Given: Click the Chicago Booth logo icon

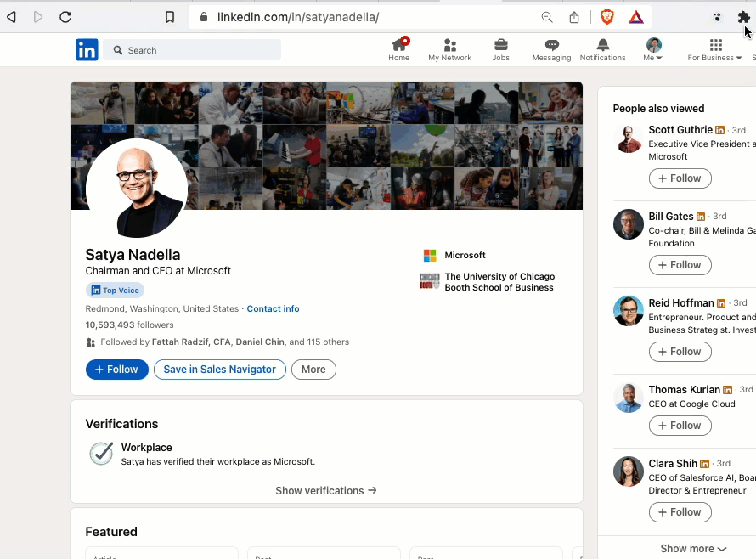Looking at the screenshot, I should 430,280.
